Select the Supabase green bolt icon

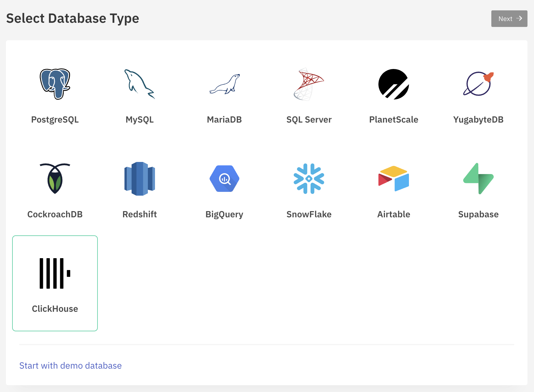tap(478, 179)
